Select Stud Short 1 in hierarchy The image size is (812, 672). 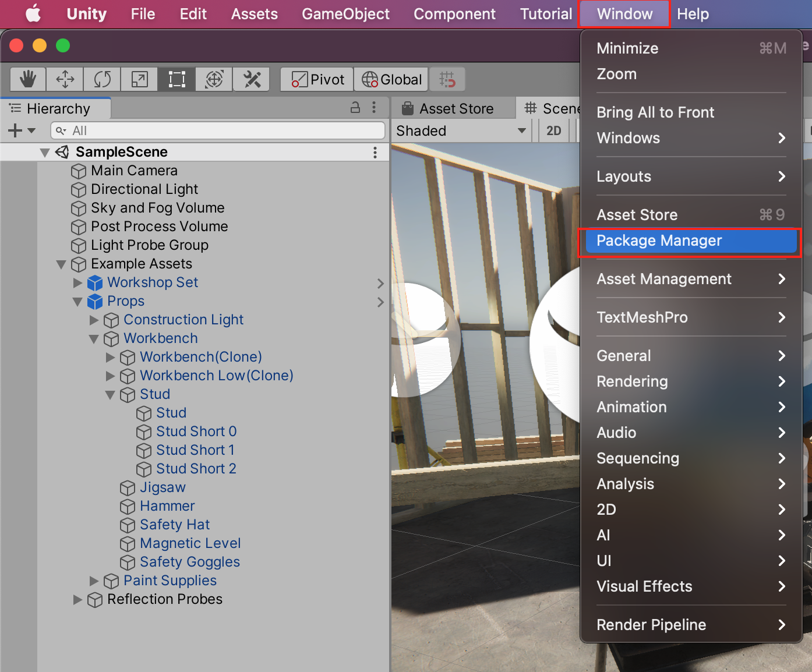pyautogui.click(x=195, y=450)
